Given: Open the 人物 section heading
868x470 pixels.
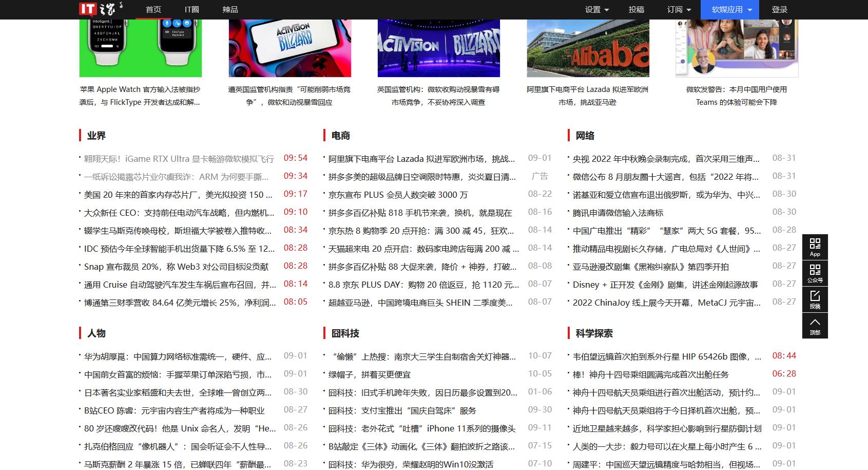Looking at the screenshot, I should tap(96, 333).
